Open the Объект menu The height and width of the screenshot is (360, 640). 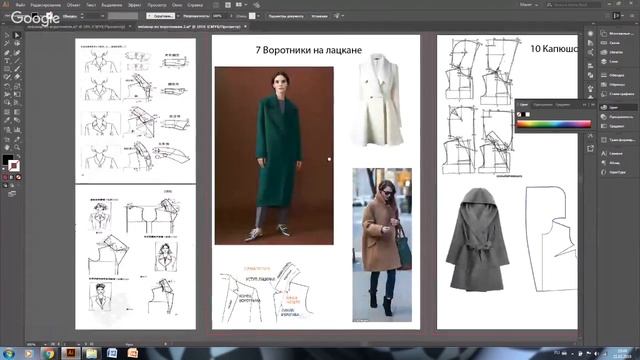73,5
